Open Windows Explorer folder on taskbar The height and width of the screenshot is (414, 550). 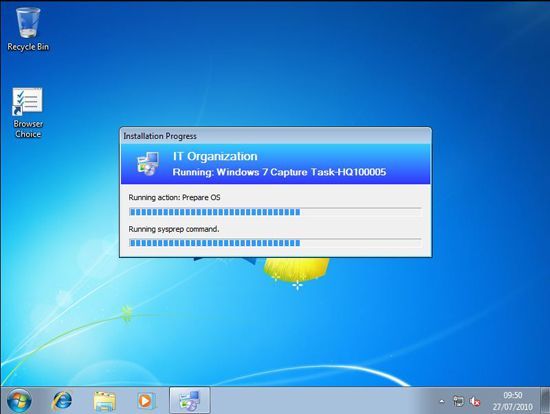click(x=105, y=401)
